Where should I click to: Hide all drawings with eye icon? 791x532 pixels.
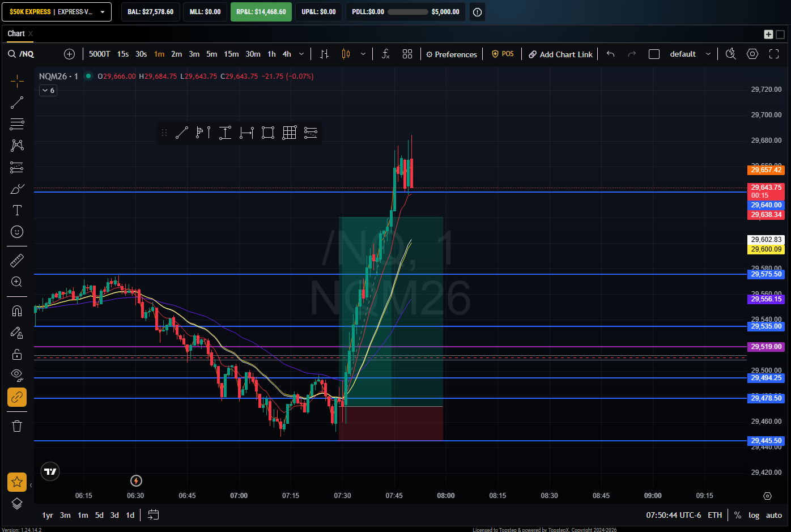pyautogui.click(x=17, y=375)
